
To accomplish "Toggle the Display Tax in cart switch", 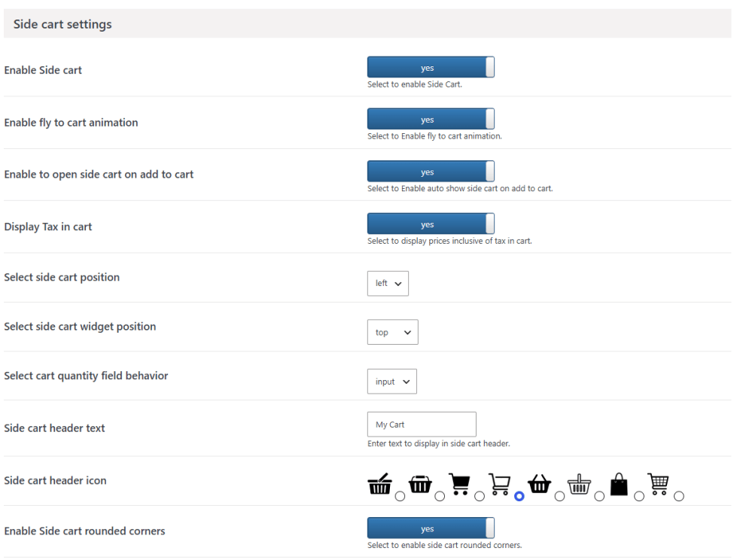I will [431, 224].
